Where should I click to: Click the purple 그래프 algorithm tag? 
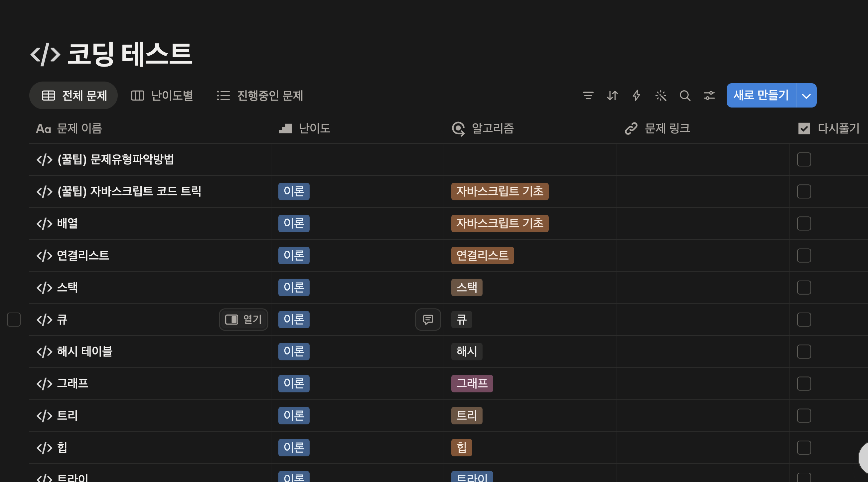472,383
